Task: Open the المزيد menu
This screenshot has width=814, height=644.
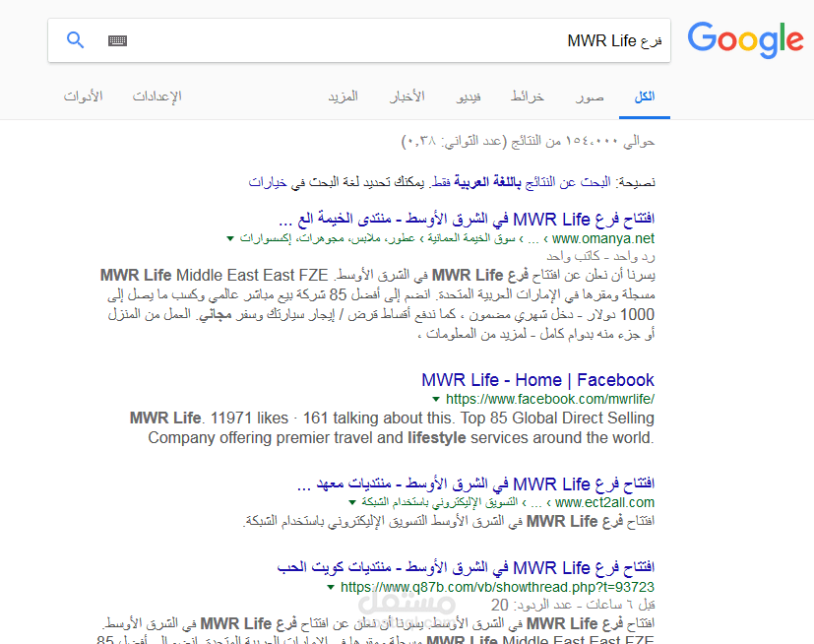Action: tap(343, 97)
